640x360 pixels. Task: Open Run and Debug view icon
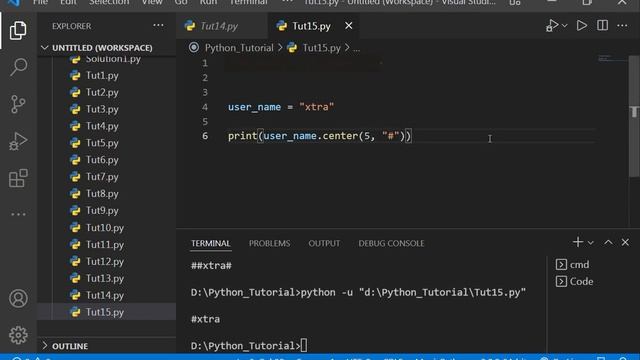18,141
